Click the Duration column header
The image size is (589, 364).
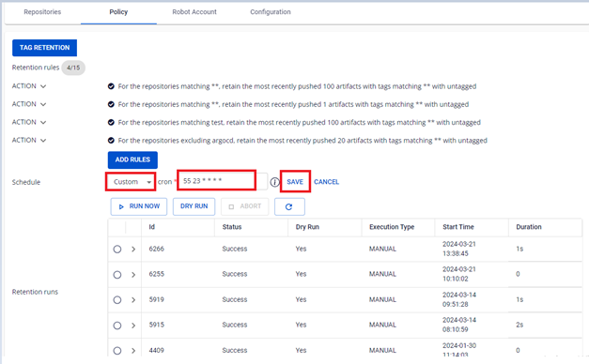(529, 227)
